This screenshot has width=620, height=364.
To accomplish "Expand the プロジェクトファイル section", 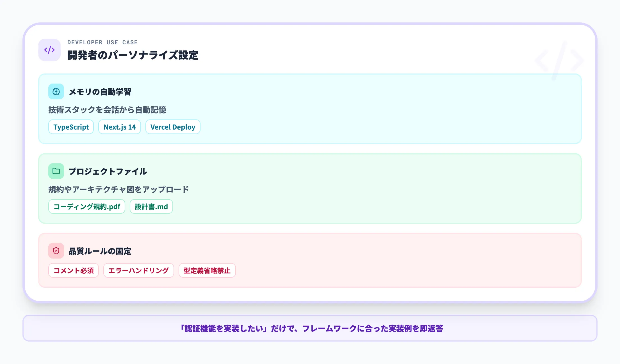I will point(309,188).
